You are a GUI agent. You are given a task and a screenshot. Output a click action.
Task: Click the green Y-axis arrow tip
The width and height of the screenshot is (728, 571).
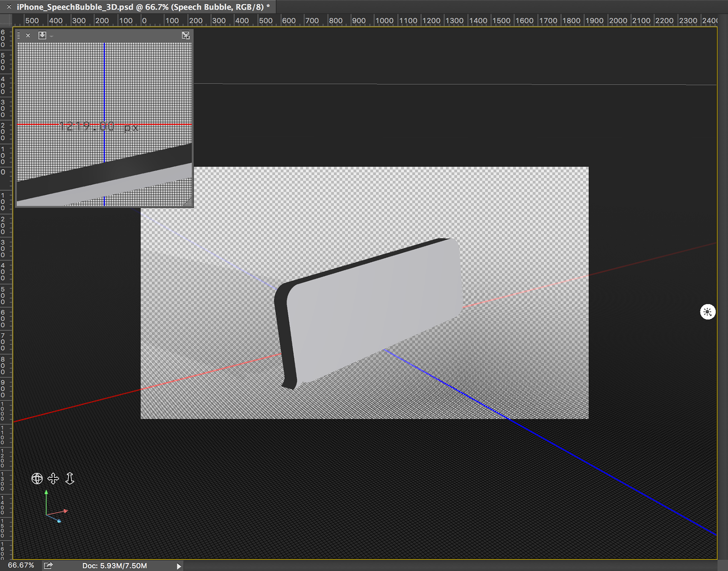tap(46, 492)
